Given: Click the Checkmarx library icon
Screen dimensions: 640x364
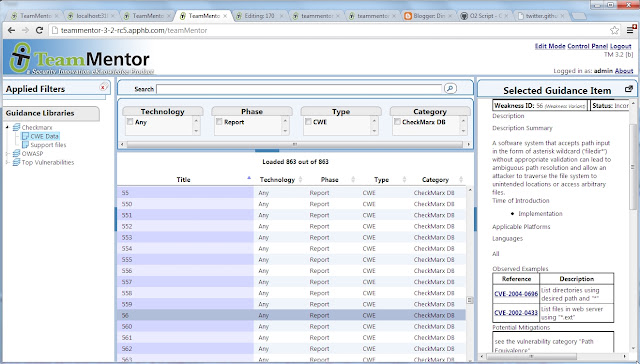Looking at the screenshot, I should pos(16,127).
